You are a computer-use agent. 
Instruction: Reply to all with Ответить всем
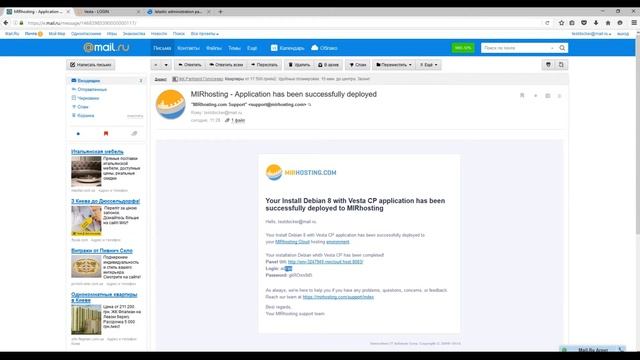226,64
